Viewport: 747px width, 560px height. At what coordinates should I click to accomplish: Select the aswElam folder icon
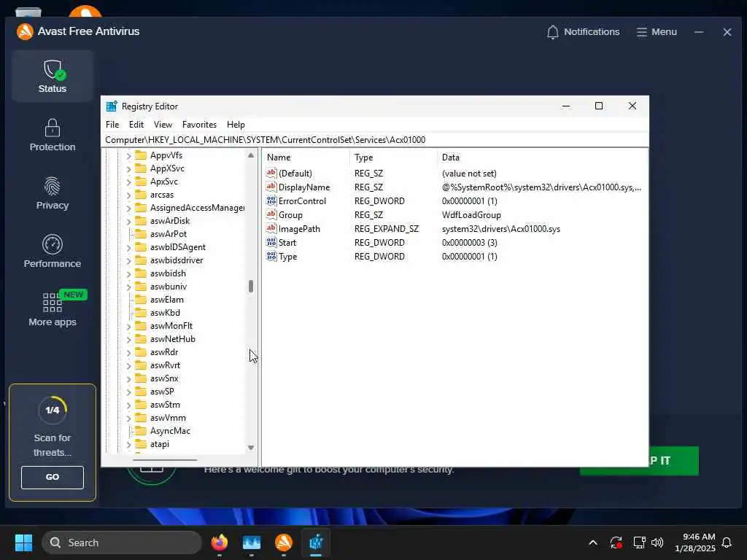pyautogui.click(x=141, y=299)
